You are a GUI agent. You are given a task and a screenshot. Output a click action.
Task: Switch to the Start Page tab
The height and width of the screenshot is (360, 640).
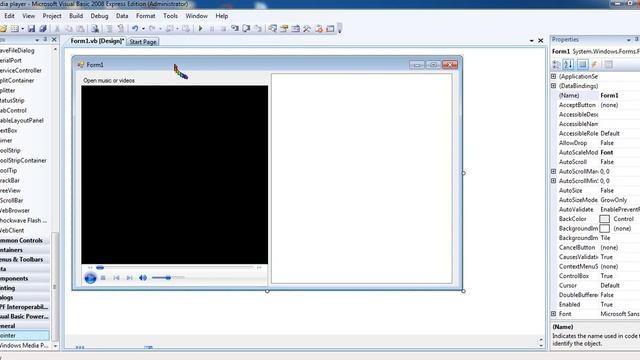pyautogui.click(x=143, y=42)
